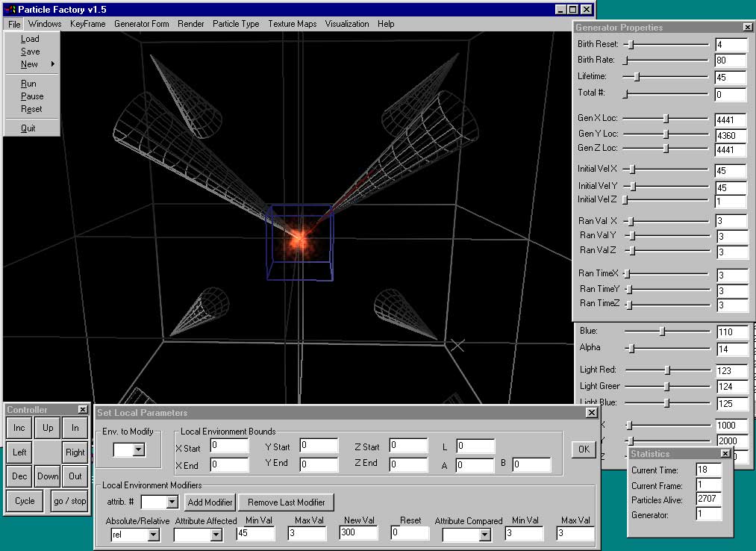Close the Generator Properties panel
Screen dimensions: 756x551
coord(747,27)
